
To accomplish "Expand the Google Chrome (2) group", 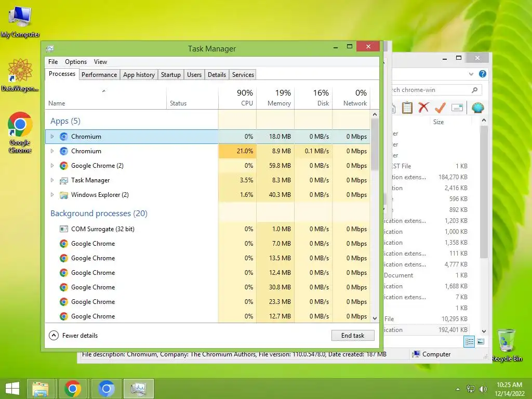I will coord(52,166).
